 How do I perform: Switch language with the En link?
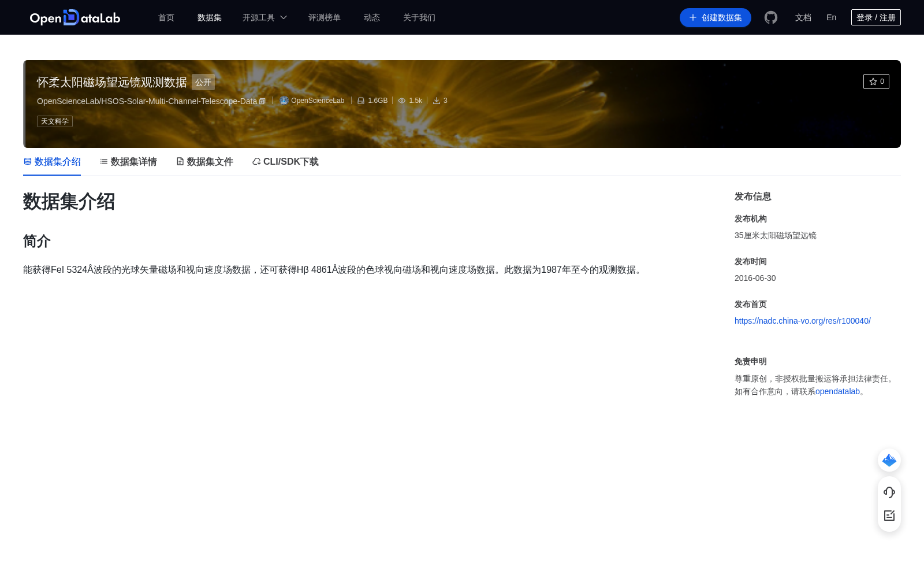click(832, 17)
